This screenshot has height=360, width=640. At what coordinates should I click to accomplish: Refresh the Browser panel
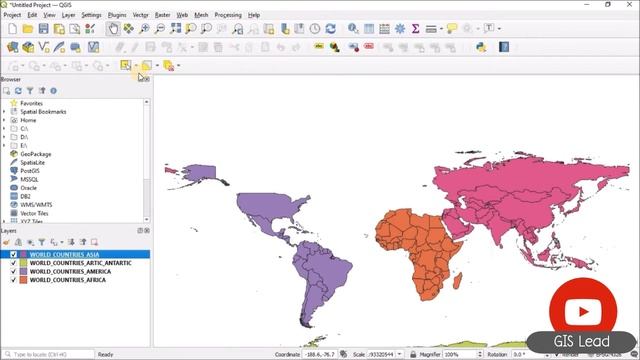[18, 91]
